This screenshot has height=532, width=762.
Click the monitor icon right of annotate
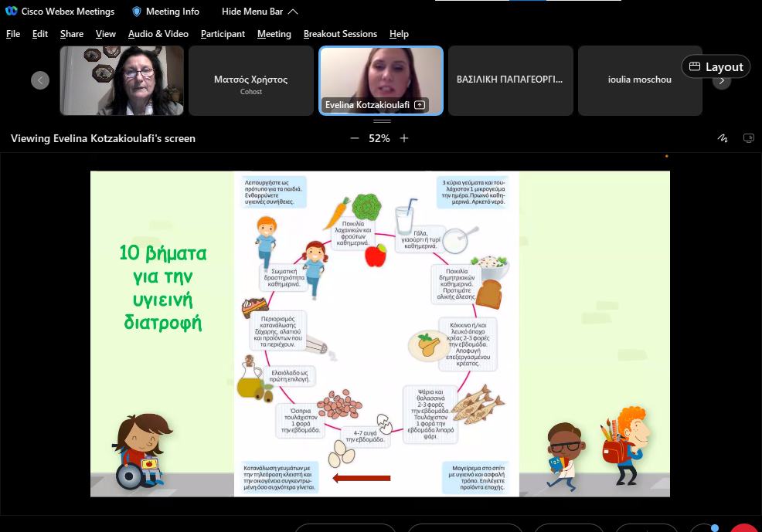(748, 138)
